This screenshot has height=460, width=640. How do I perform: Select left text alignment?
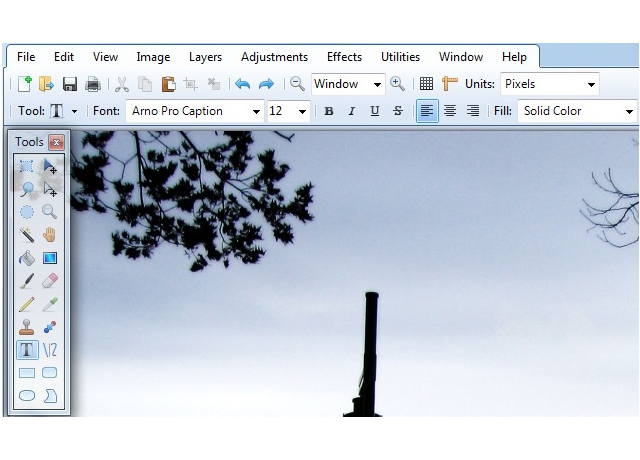(427, 111)
